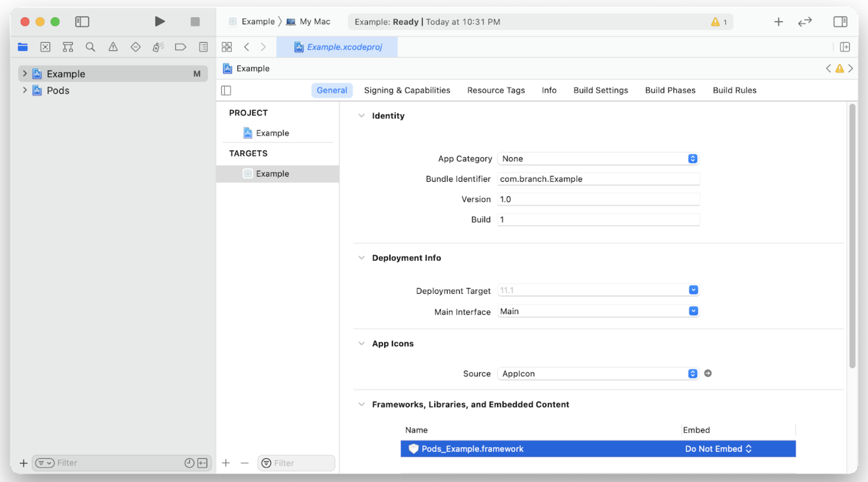Open the Build Rules tab
The image size is (868, 482).
(734, 90)
